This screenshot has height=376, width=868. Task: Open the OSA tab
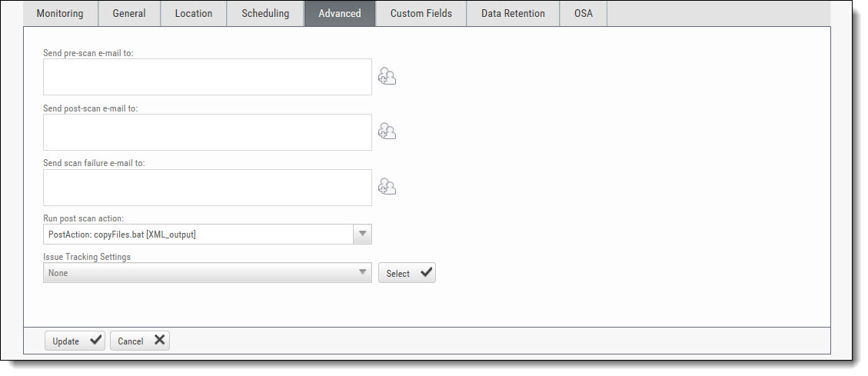pyautogui.click(x=584, y=13)
